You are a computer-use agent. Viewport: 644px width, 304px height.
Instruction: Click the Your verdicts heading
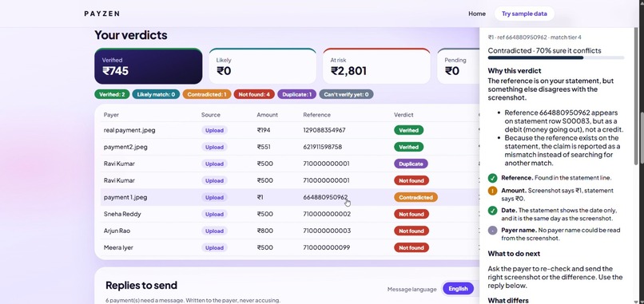click(131, 35)
